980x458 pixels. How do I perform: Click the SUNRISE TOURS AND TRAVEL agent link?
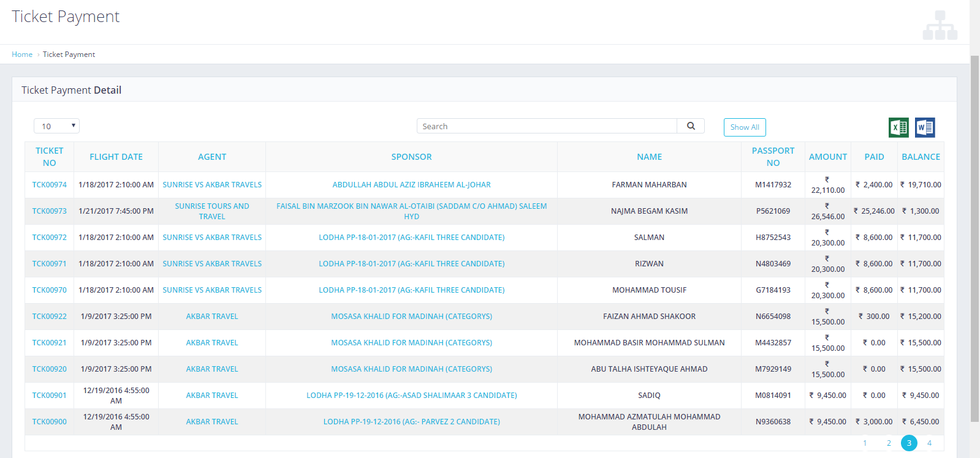212,211
